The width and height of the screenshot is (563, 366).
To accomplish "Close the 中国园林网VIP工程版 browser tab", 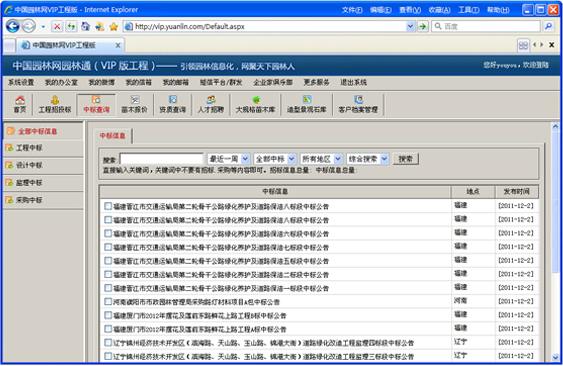I will 117,45.
